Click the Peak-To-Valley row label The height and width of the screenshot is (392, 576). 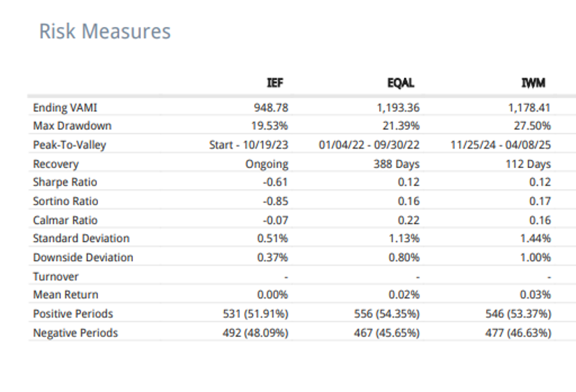point(69,145)
